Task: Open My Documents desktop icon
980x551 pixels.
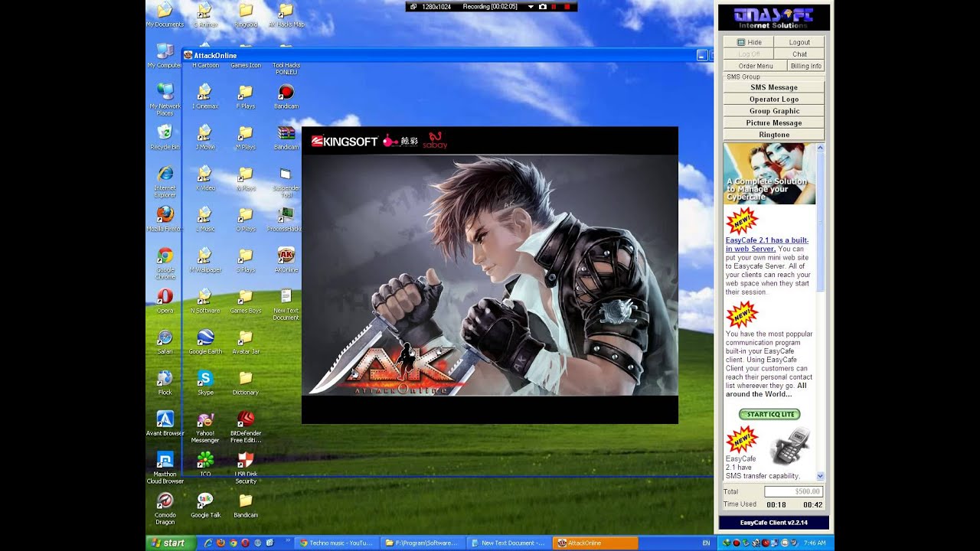Action: click(165, 15)
